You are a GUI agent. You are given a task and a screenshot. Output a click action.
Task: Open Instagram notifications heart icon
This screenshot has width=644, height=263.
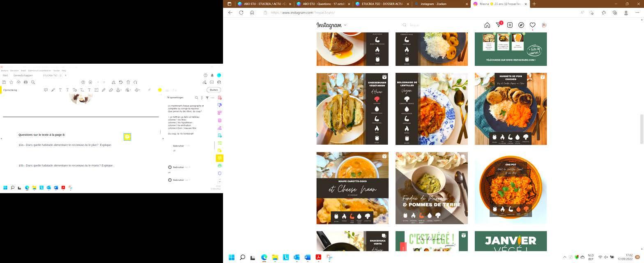pos(532,25)
